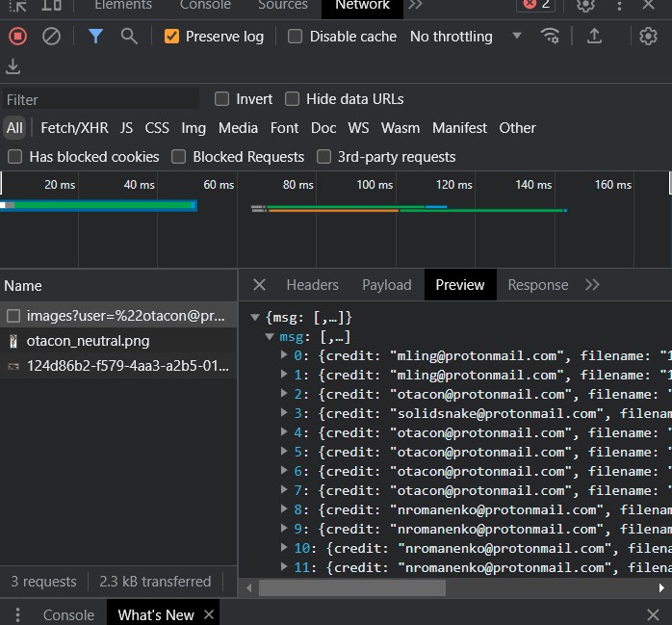Open Network panel settings gear

pyautogui.click(x=648, y=37)
